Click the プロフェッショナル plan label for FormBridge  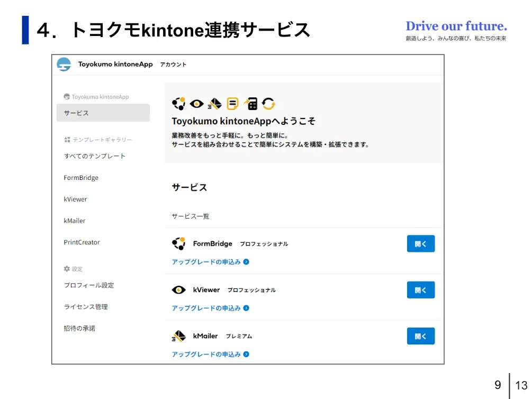(x=264, y=244)
